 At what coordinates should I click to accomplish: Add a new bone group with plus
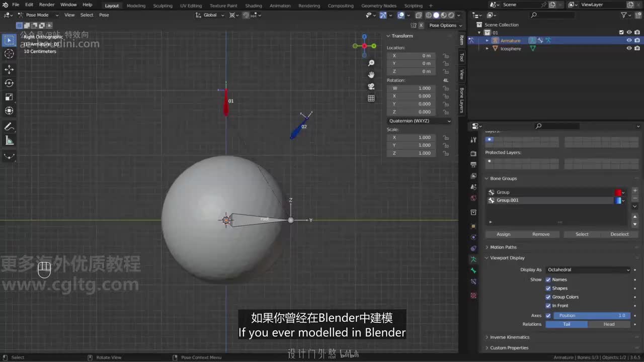[635, 191]
